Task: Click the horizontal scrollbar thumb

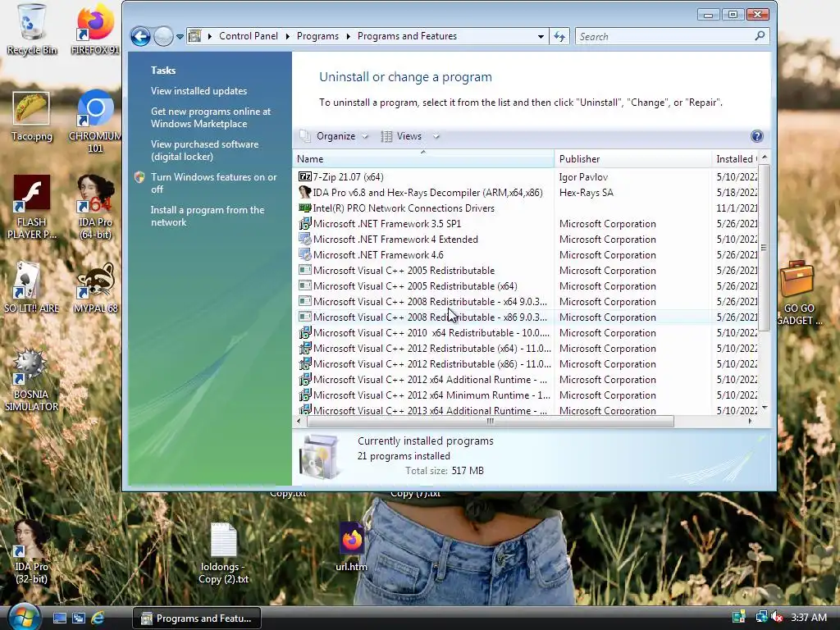Action: click(x=491, y=422)
